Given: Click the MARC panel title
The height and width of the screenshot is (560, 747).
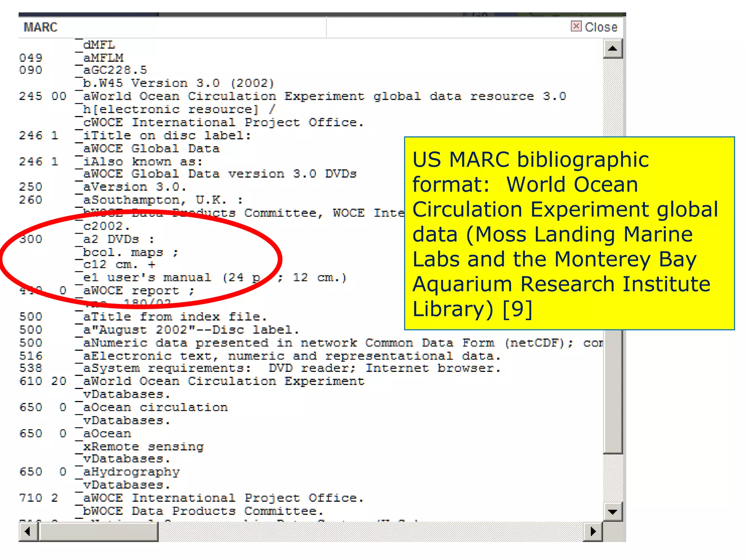Looking at the screenshot, I should (x=40, y=27).
